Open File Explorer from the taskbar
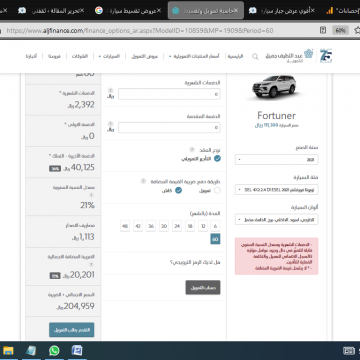Viewport: 360px width, 360px height. [x=8, y=351]
